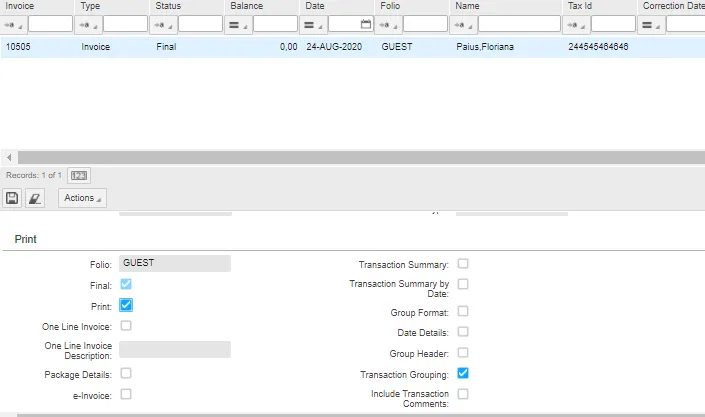Uncheck Transaction Grouping checkbox
The width and height of the screenshot is (705, 417).
click(x=463, y=373)
